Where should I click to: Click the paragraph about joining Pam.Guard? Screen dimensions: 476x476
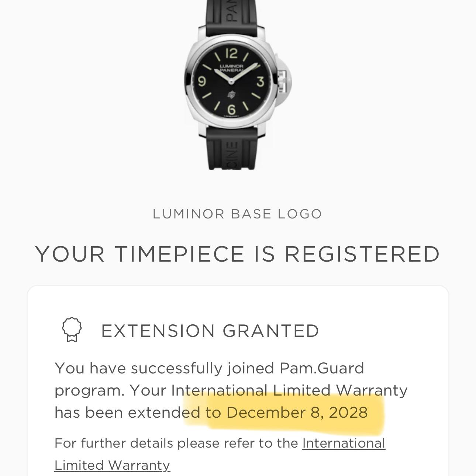pos(231,390)
